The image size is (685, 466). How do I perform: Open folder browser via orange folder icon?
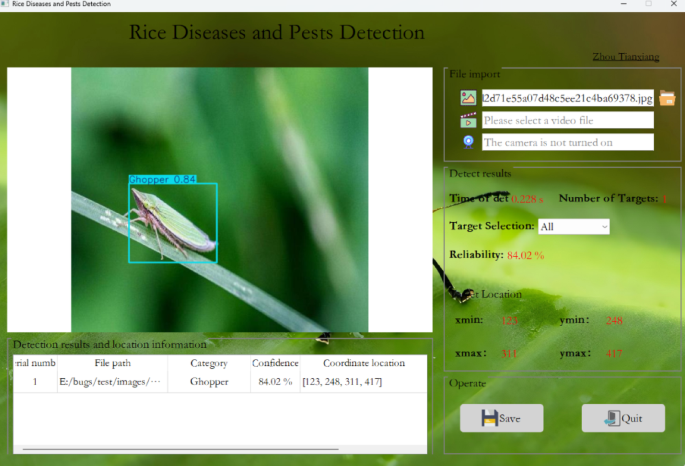click(x=667, y=98)
